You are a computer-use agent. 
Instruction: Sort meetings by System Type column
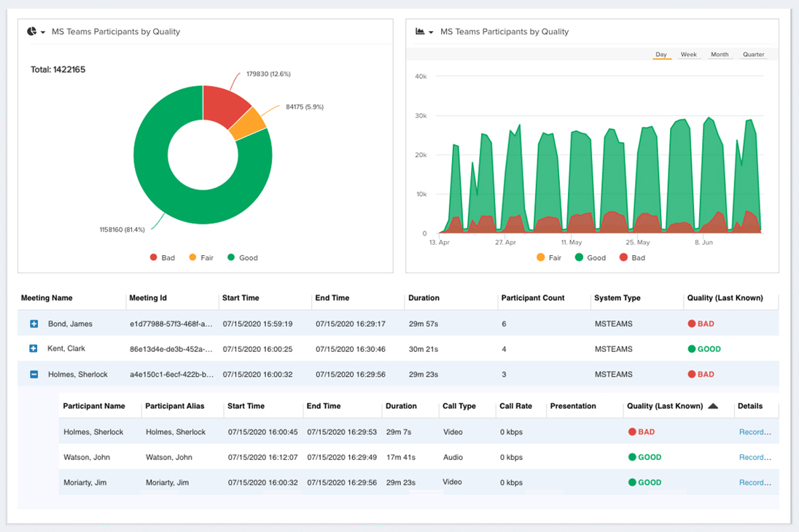point(617,298)
